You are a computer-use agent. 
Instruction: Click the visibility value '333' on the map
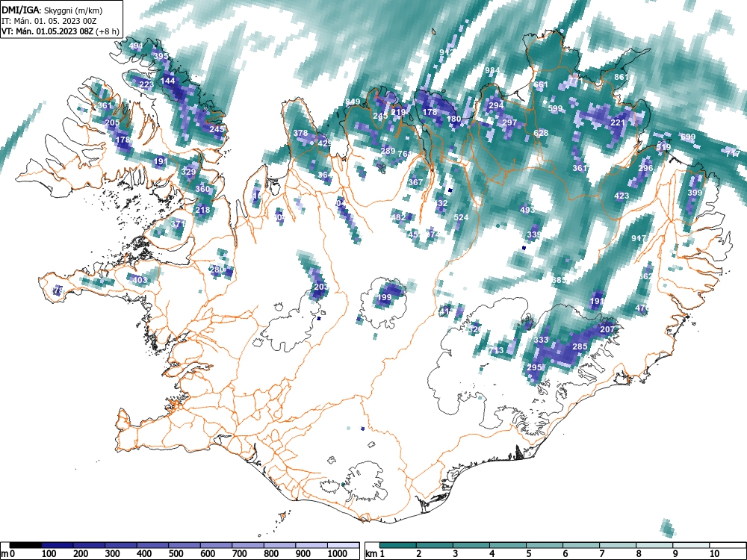point(541,340)
